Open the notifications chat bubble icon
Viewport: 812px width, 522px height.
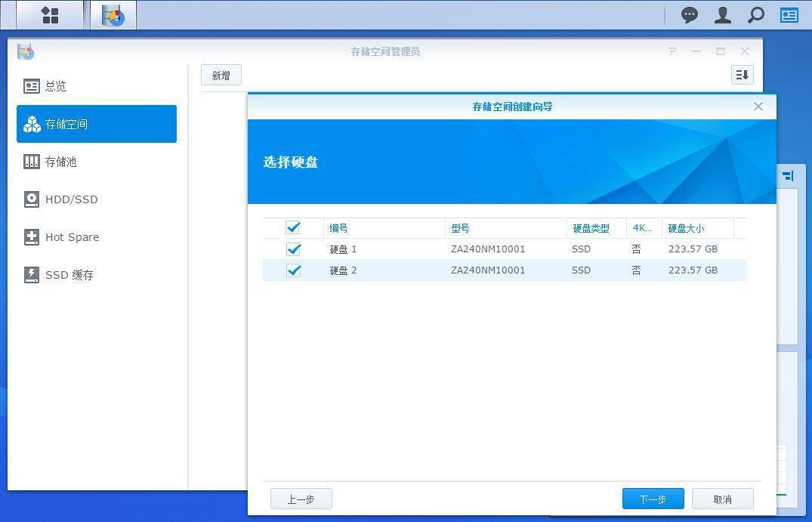coord(689,15)
